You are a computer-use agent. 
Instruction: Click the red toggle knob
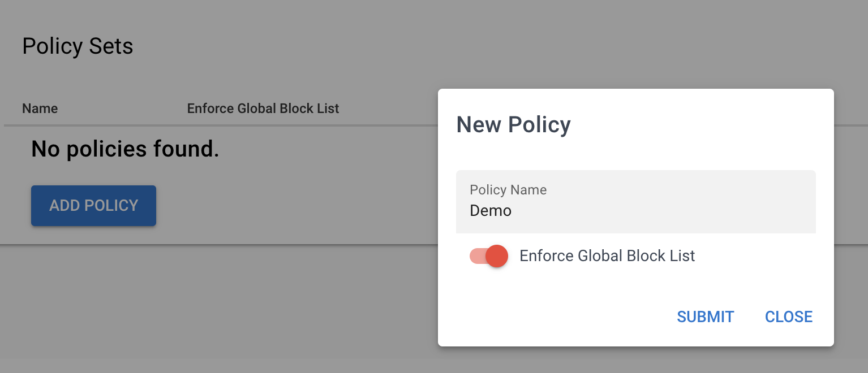coord(496,255)
